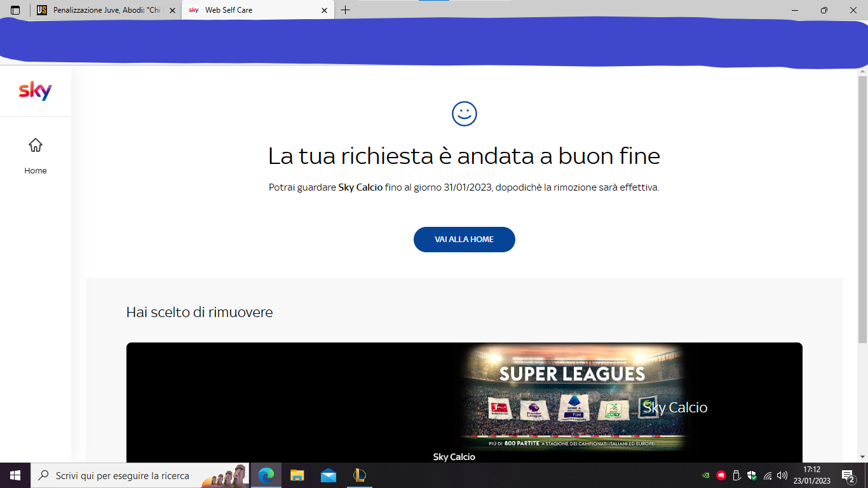Close the Web Self Care tab
Viewport: 868px width, 488px height.
(x=324, y=10)
